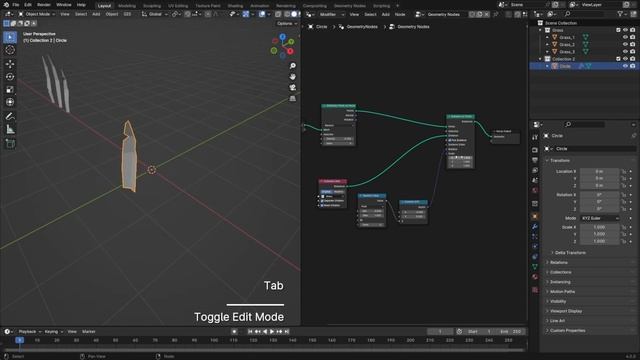Viewport: 640px width, 360px height.
Task: Hide Grass_1 in viewport via eye icon
Action: (625, 37)
